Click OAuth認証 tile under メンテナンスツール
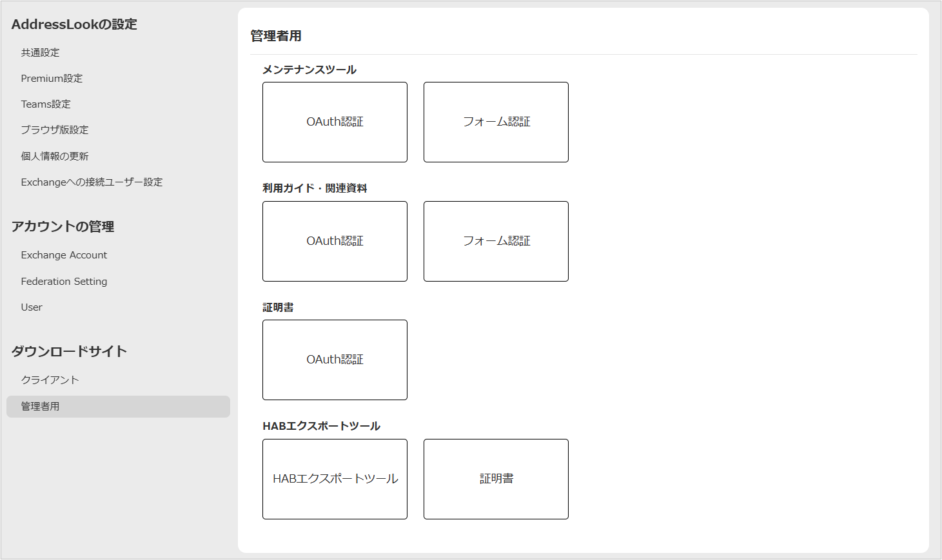The height and width of the screenshot is (560, 942). [335, 122]
